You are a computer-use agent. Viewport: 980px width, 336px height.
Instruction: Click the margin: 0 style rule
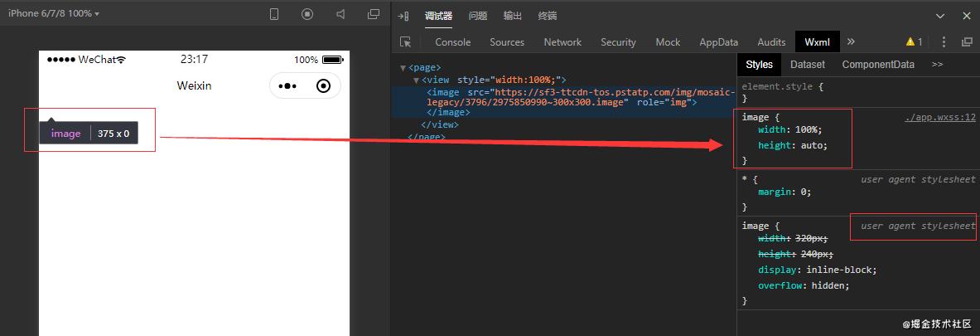click(784, 192)
